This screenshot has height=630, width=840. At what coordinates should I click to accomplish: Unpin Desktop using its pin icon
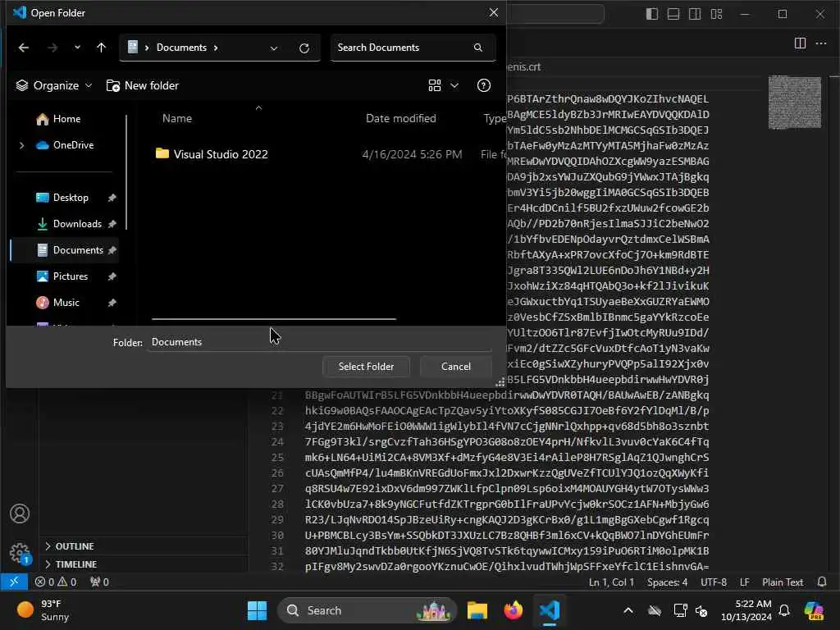tap(112, 198)
